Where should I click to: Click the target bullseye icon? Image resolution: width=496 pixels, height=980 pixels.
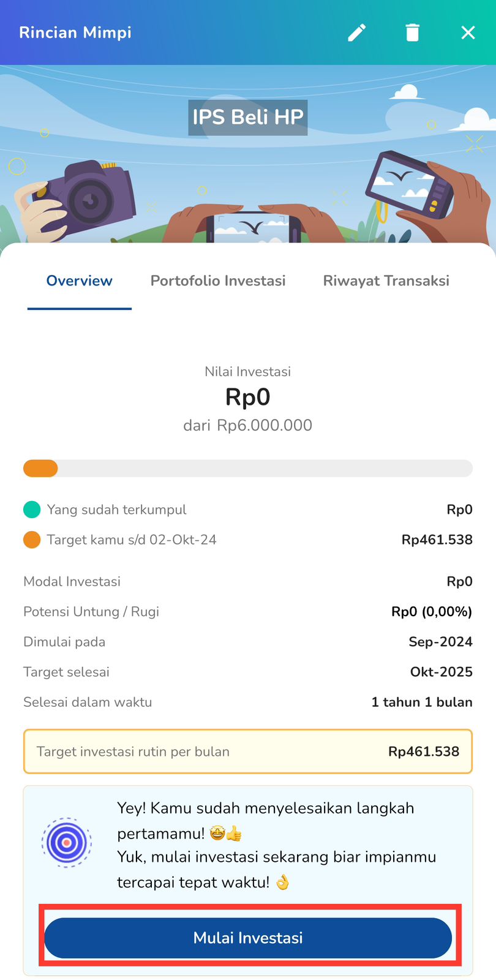tap(67, 843)
